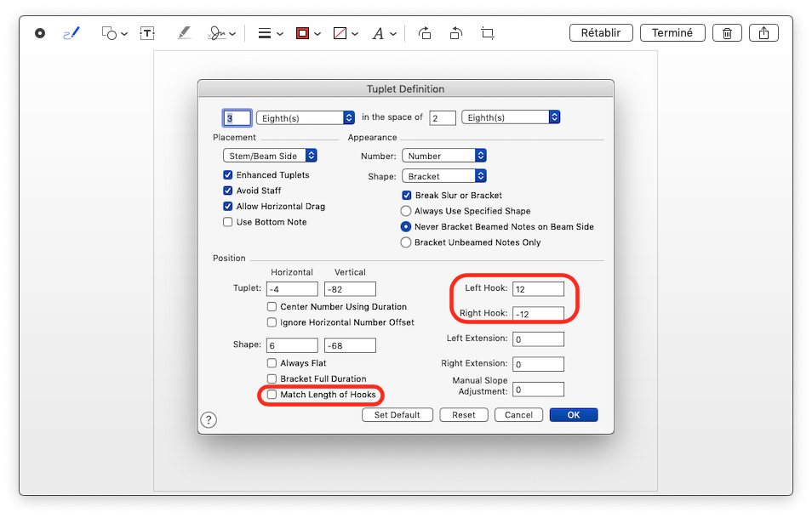Uncheck the Avoid Staff checkbox

pyautogui.click(x=228, y=191)
